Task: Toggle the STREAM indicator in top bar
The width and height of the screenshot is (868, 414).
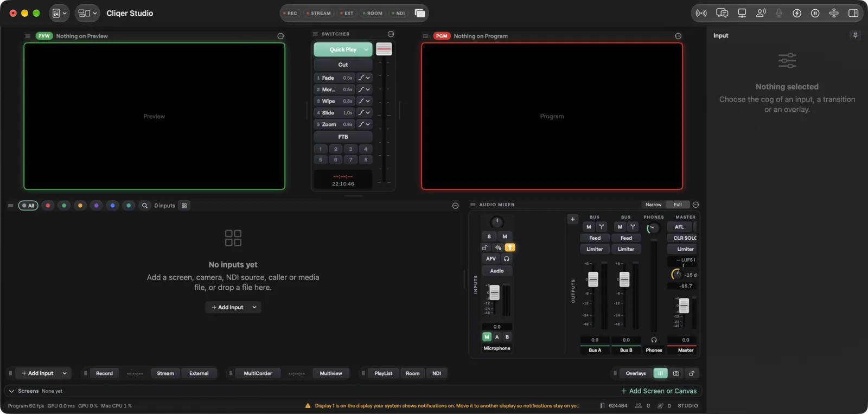Action: (x=318, y=13)
